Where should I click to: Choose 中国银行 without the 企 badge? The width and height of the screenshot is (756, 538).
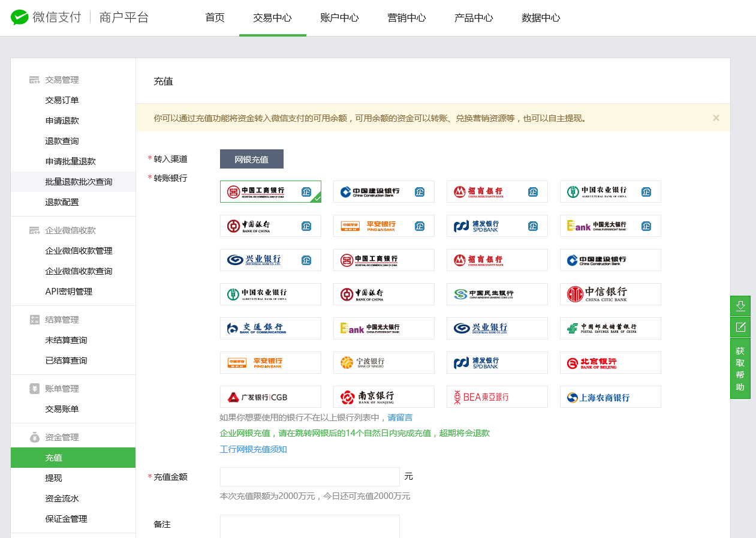384,294
